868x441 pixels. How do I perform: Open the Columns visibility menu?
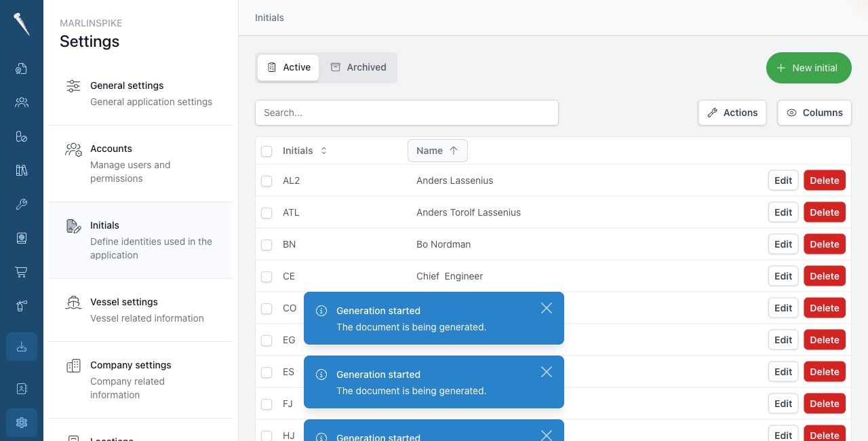click(x=814, y=113)
